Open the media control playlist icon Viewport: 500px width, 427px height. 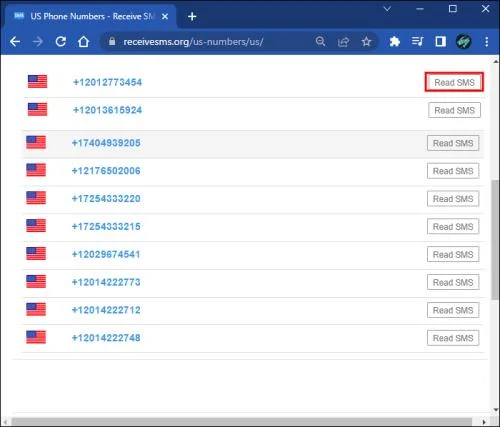(x=417, y=42)
